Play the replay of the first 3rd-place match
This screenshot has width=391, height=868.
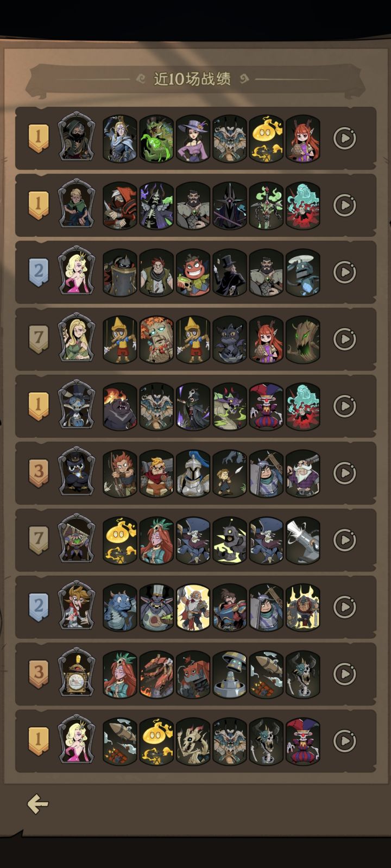click(344, 473)
